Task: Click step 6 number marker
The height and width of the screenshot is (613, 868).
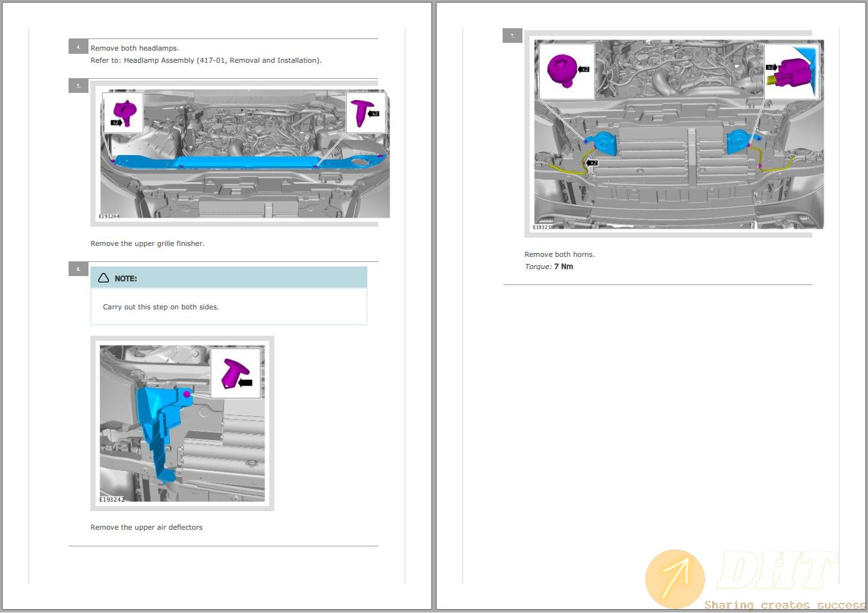Action: coord(78,269)
